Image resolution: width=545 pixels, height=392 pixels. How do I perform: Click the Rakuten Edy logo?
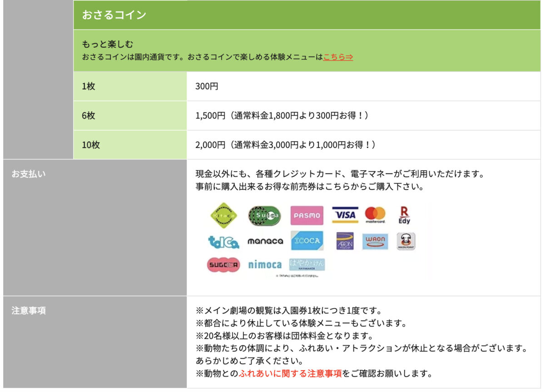click(404, 215)
